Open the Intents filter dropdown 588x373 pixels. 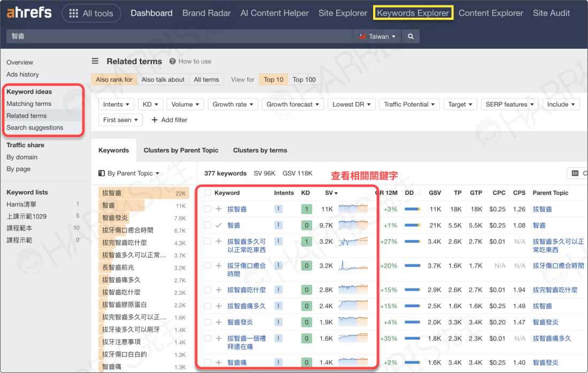pyautogui.click(x=116, y=104)
